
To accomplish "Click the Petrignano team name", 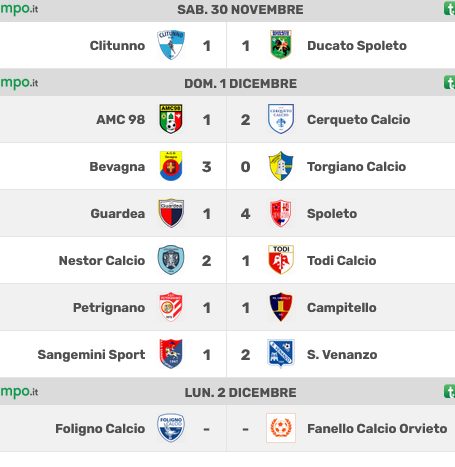I will click(109, 308).
